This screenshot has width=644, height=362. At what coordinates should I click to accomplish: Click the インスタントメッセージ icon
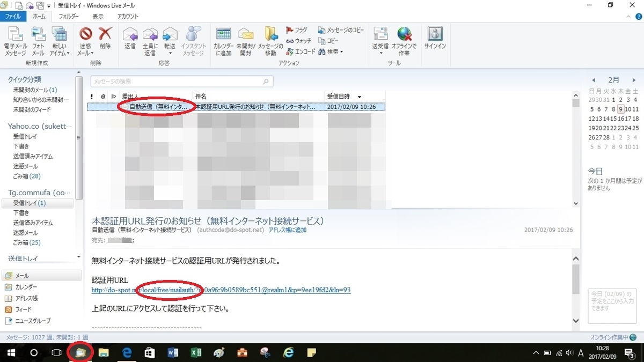click(193, 41)
